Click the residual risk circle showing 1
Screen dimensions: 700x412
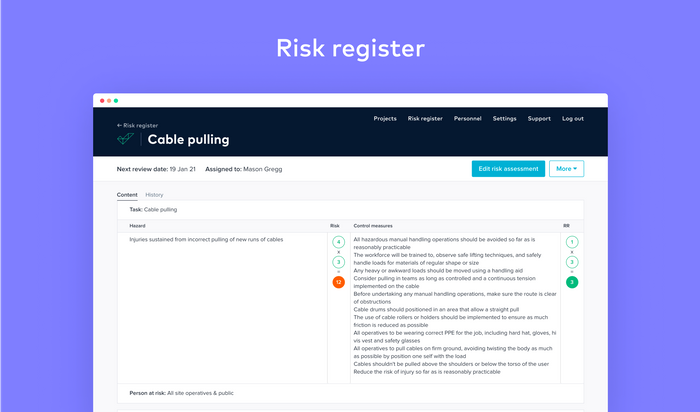click(x=572, y=242)
